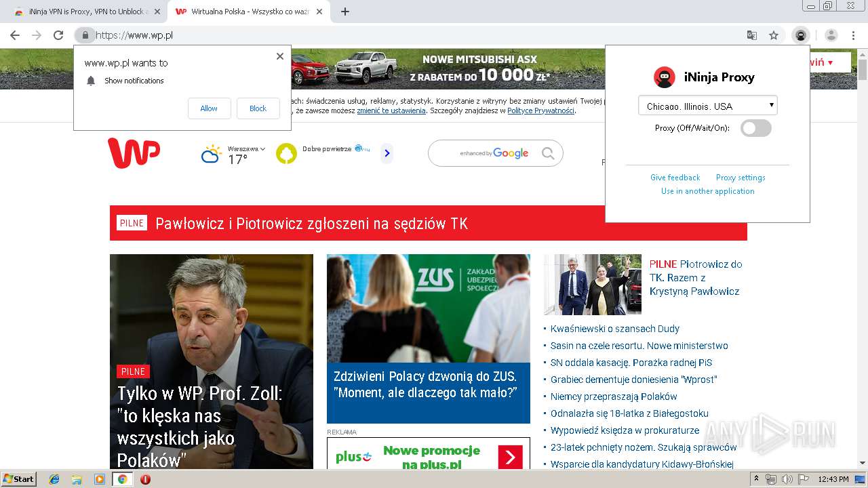Click Chrome icon in taskbar
The width and height of the screenshot is (868, 488).
[123, 479]
